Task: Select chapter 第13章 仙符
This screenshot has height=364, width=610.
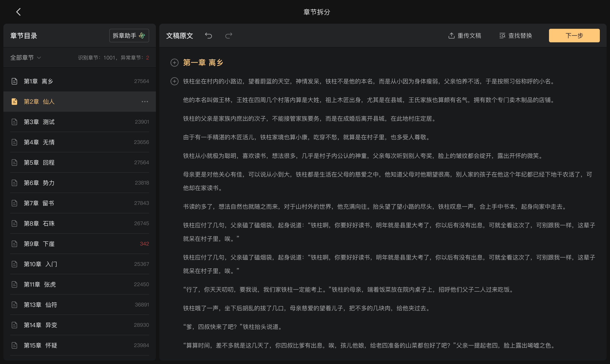Action: 80,305
